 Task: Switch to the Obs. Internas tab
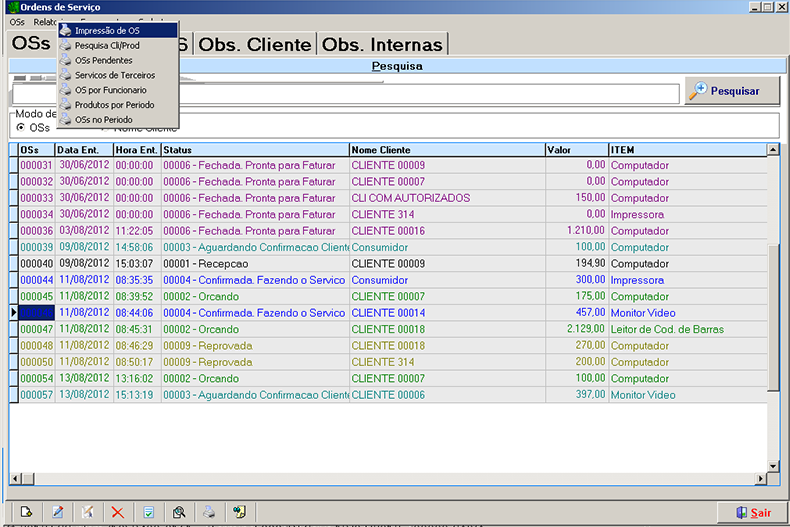(x=381, y=45)
